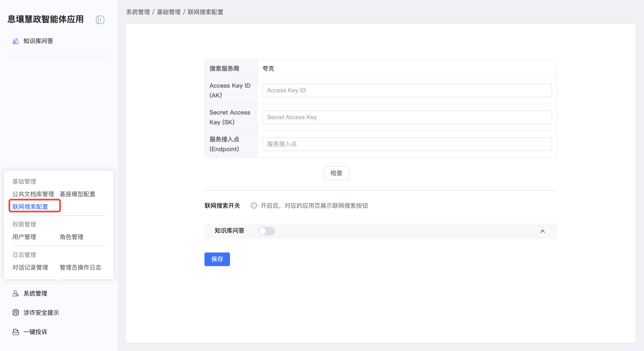Viewport: 644px width, 351px height.
Task: Click the Access Key ID (AK) row label
Action: (230, 90)
